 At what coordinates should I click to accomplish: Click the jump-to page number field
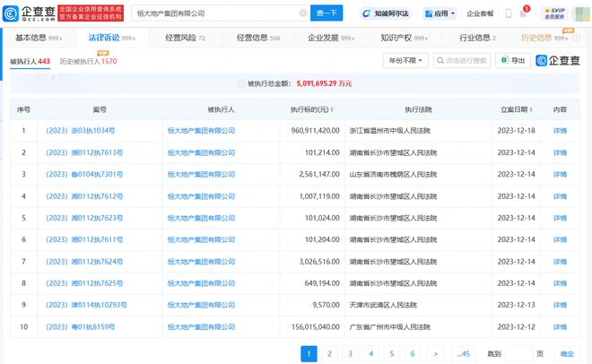(x=518, y=354)
